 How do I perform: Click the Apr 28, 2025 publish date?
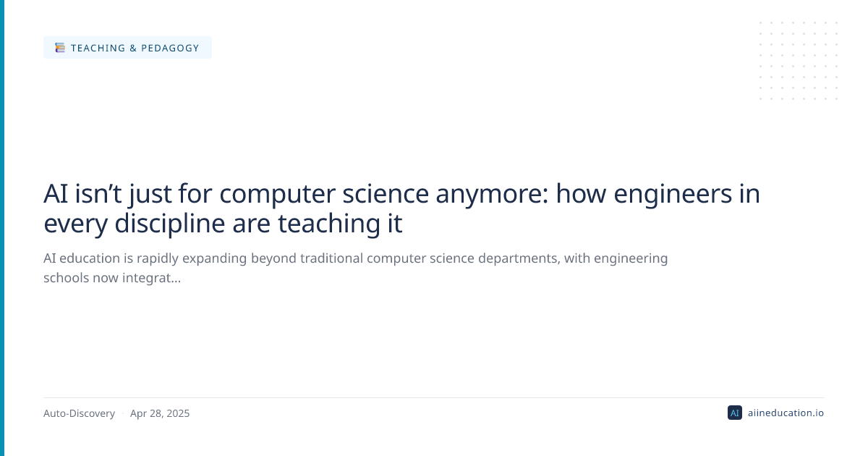(160, 413)
